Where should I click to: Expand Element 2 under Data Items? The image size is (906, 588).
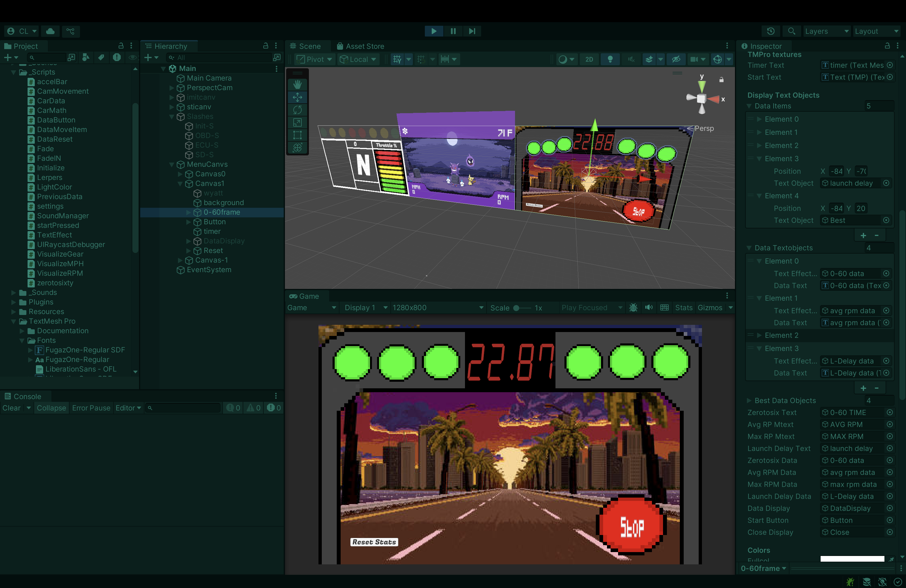[x=759, y=145]
